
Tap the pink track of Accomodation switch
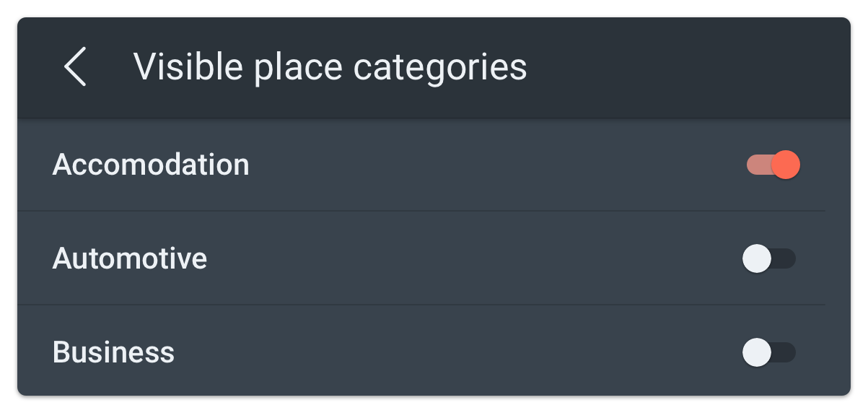(x=758, y=165)
